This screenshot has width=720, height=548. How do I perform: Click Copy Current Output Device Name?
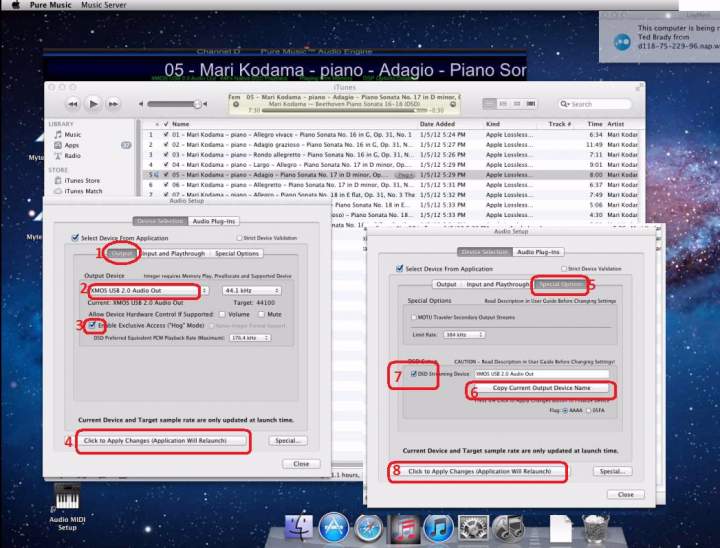[541, 388]
